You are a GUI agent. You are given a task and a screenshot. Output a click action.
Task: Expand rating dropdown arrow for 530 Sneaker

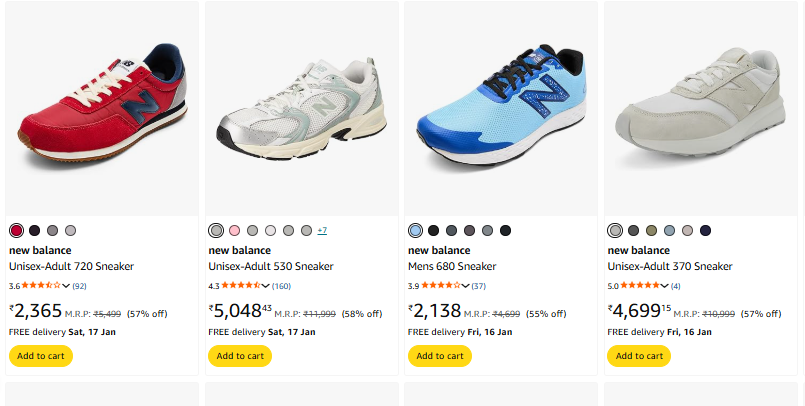tap(266, 286)
